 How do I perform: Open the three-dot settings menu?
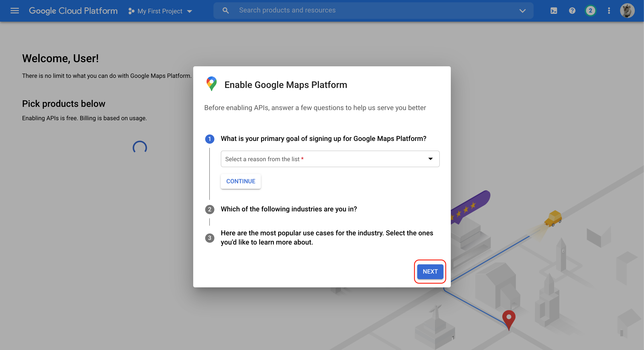pyautogui.click(x=609, y=11)
